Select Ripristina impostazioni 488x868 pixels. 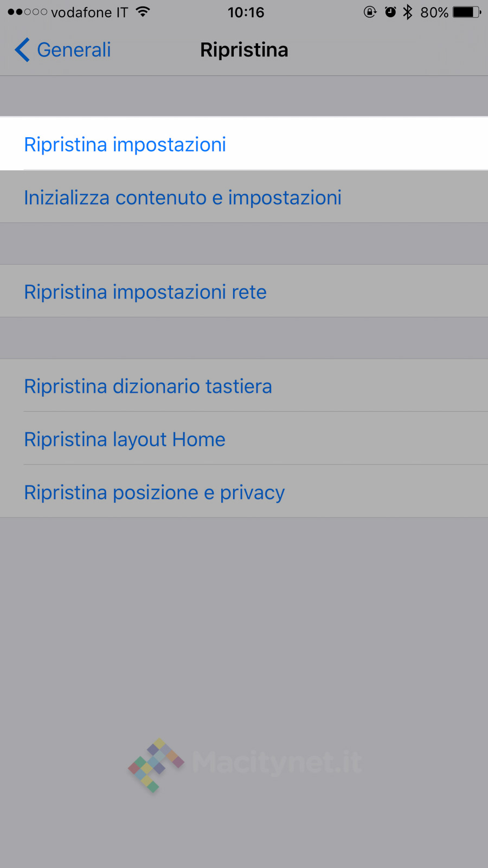[x=125, y=145]
